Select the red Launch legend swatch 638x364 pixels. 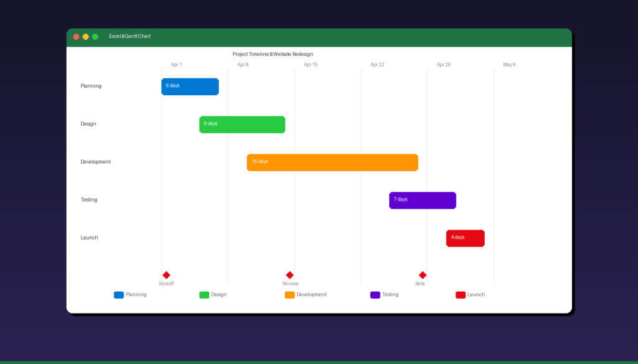[460, 294]
